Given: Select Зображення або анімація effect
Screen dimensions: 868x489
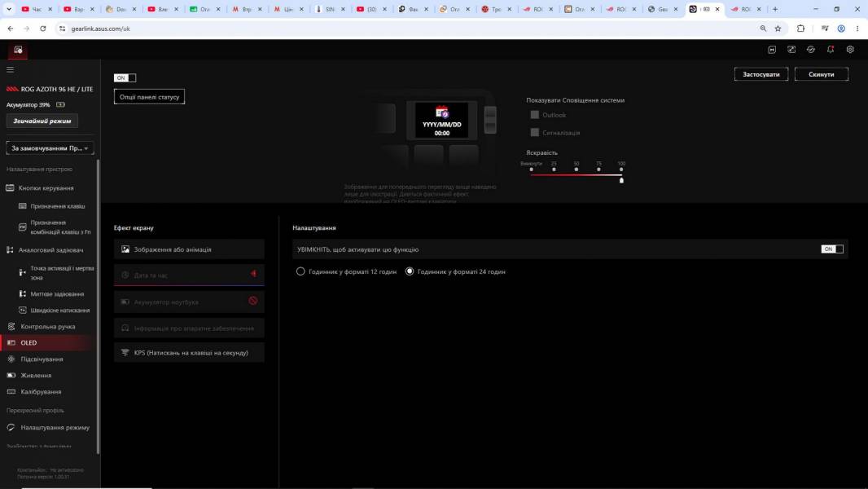Looking at the screenshot, I should (x=190, y=249).
